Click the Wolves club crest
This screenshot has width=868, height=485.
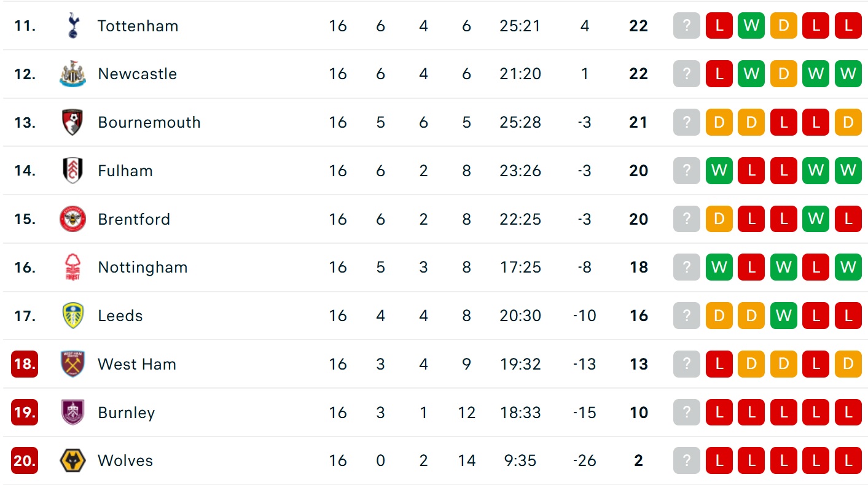coord(73,460)
